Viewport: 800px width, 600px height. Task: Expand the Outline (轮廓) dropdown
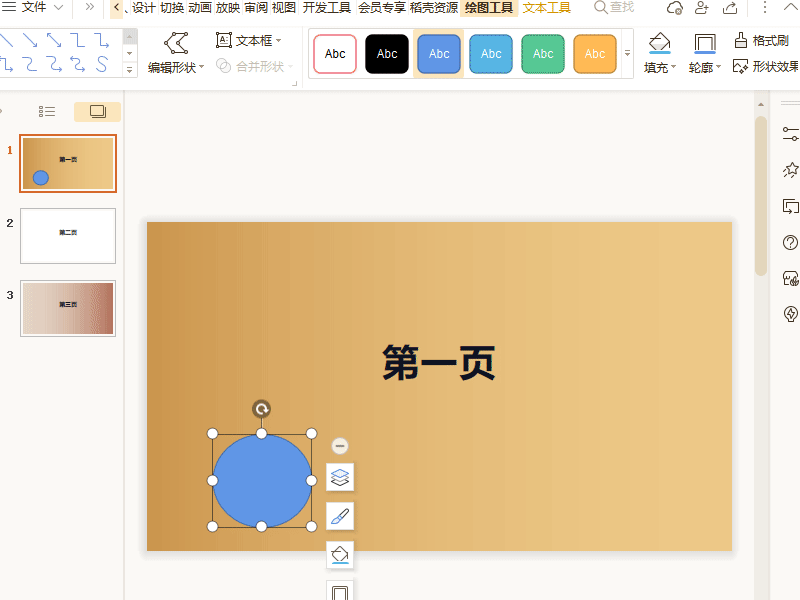click(x=705, y=68)
